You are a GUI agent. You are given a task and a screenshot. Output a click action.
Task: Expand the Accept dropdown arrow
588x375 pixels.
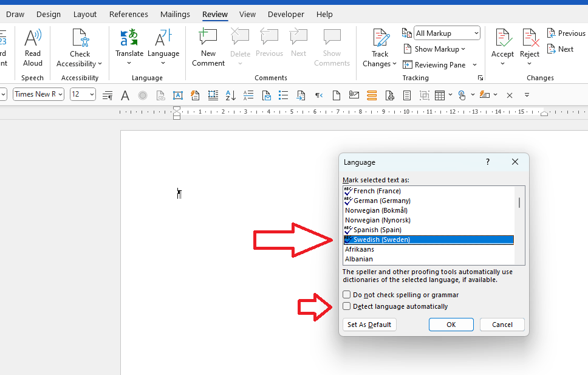[502, 63]
